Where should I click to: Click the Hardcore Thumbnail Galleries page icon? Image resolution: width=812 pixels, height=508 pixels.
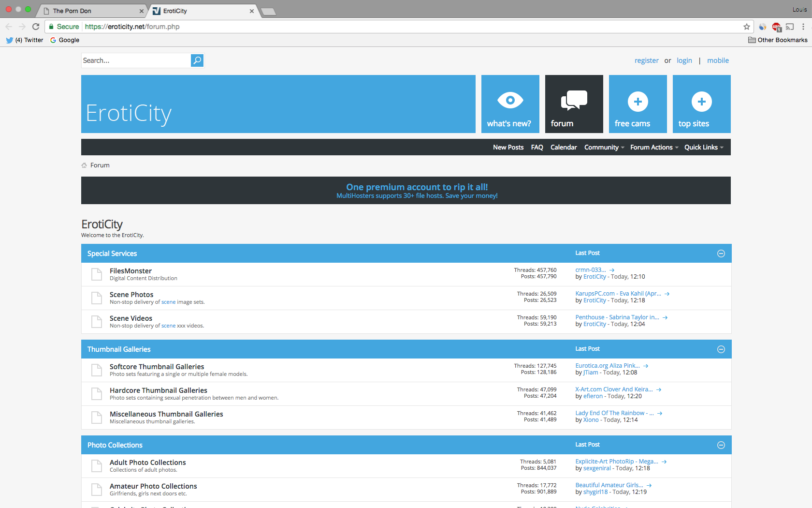pyautogui.click(x=97, y=394)
